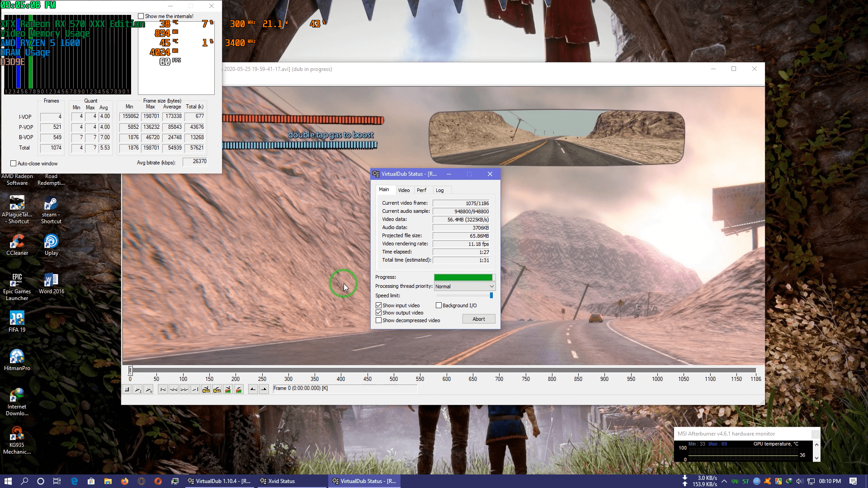Viewport: 868px width, 488px height.
Task: Open CCleaner desktop icon
Action: click(17, 244)
